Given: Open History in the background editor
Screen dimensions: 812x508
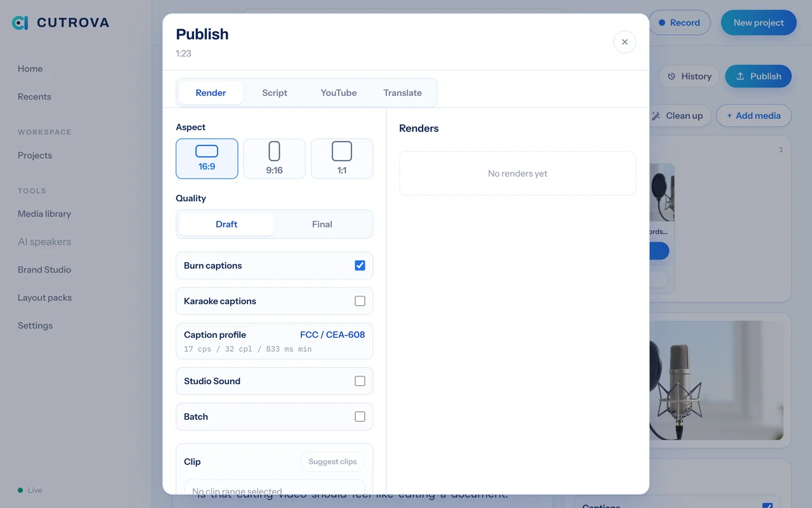Looking at the screenshot, I should pos(690,76).
